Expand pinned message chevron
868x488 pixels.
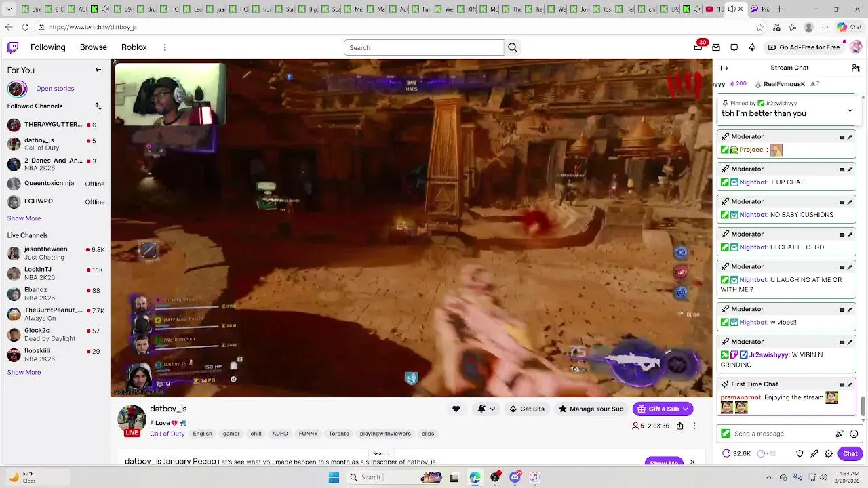pyautogui.click(x=850, y=110)
